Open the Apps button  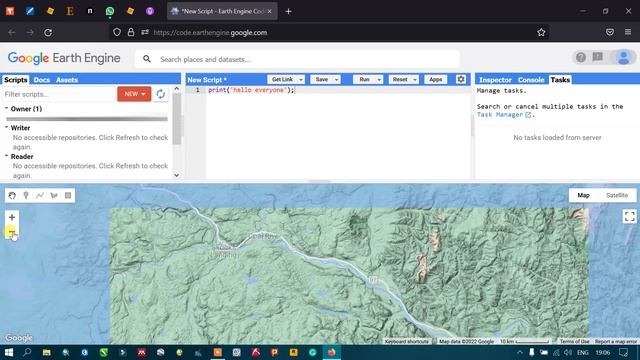pos(436,80)
